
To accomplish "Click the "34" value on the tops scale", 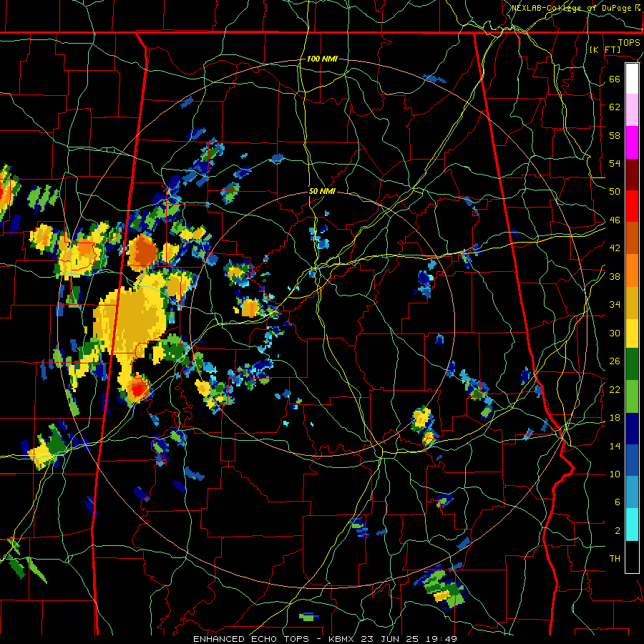I will pos(615,305).
